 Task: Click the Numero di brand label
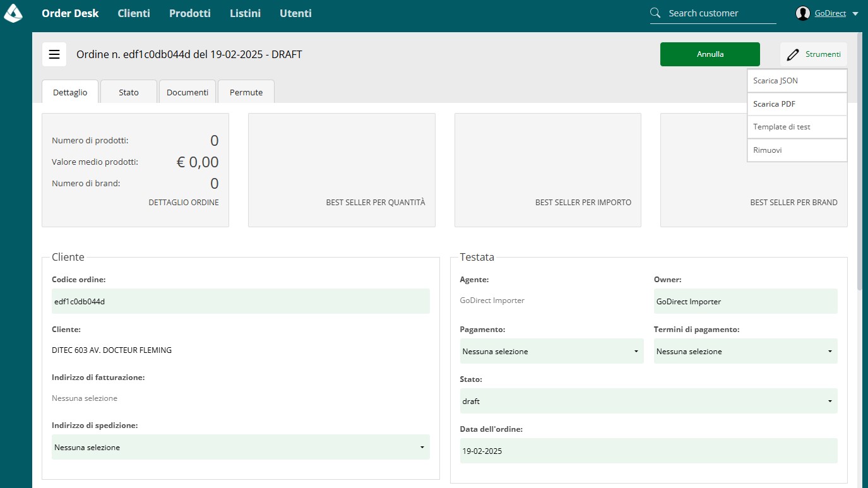86,184
